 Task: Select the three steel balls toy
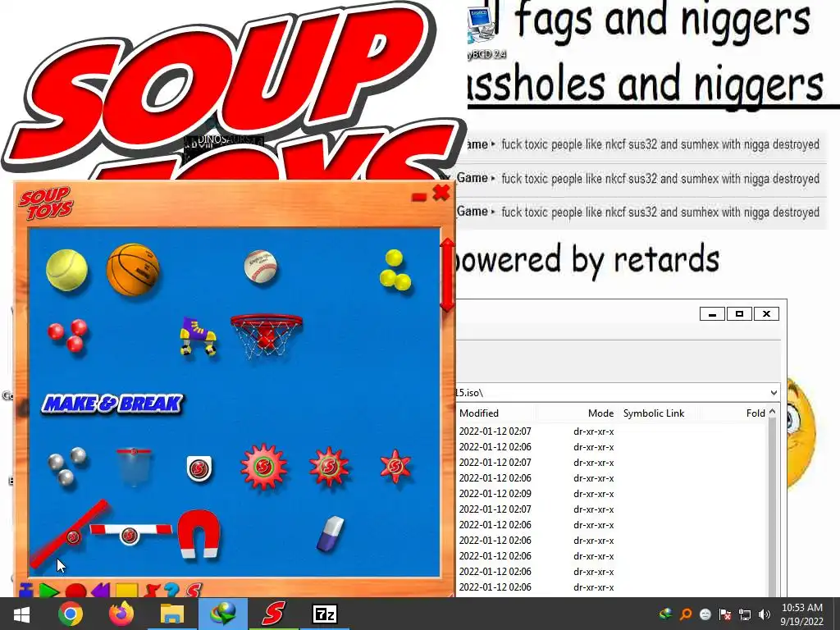(x=67, y=466)
